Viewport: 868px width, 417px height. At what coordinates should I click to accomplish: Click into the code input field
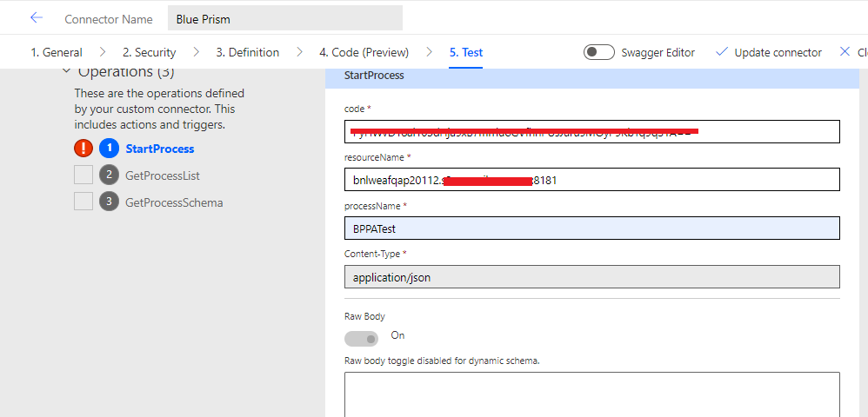pos(591,132)
